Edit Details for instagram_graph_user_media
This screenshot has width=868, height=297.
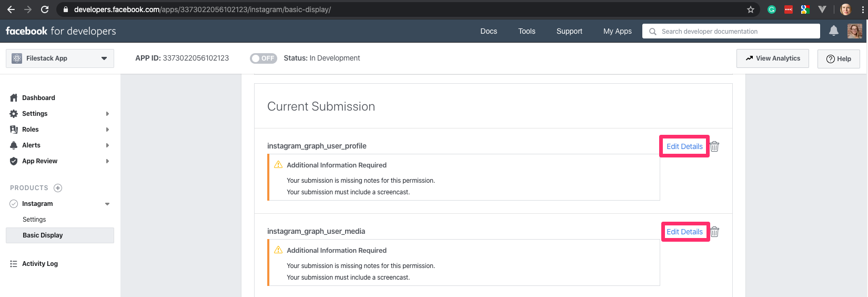coord(684,232)
